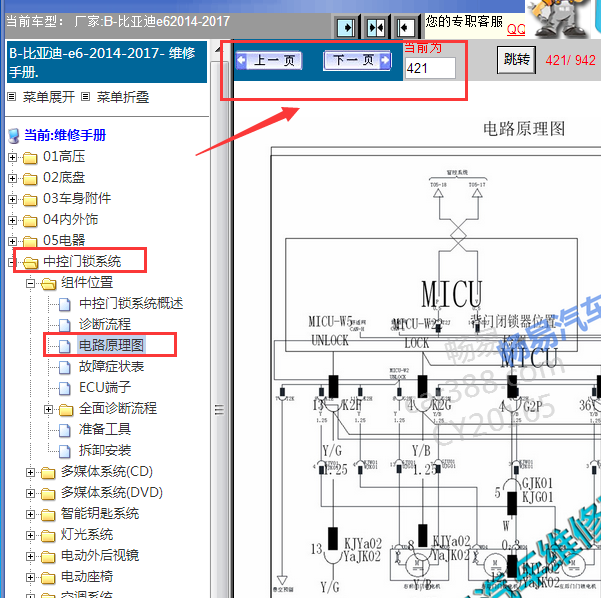The height and width of the screenshot is (598, 601).
Task: Click the 智能钥匙系统 folder icon
Action: (48, 515)
